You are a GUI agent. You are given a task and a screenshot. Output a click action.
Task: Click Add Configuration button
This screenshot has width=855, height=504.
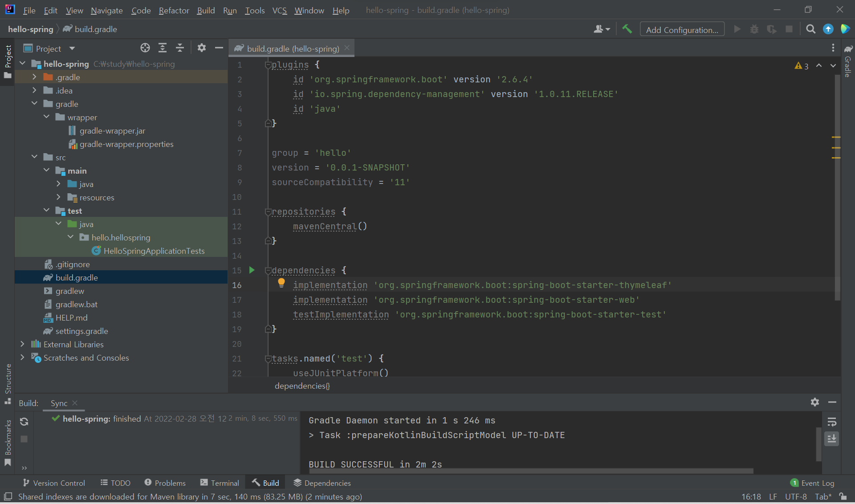[x=682, y=29]
